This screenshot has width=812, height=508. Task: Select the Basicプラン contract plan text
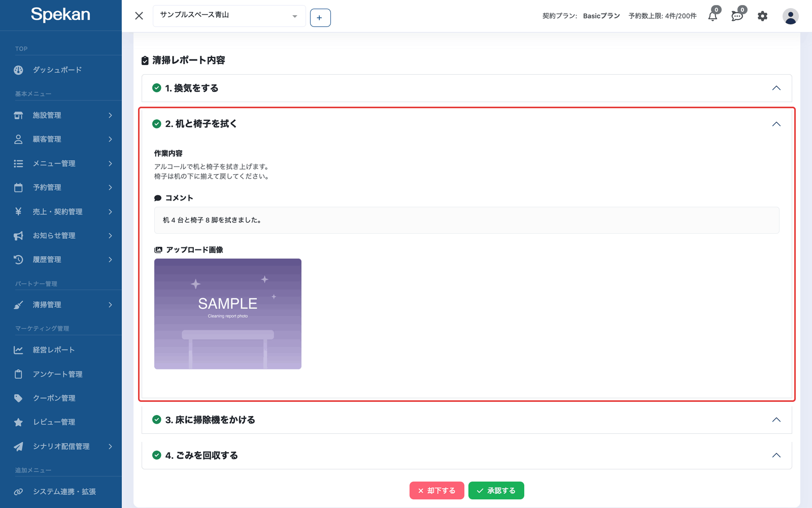[601, 16]
